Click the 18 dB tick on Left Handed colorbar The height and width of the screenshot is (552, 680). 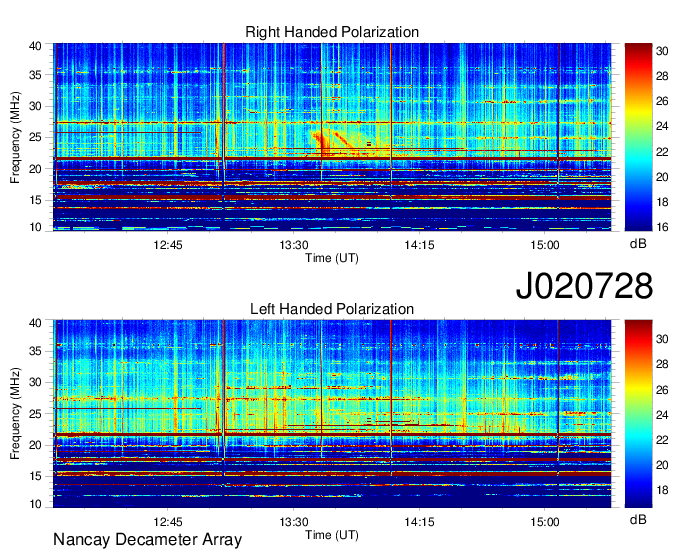click(x=662, y=490)
